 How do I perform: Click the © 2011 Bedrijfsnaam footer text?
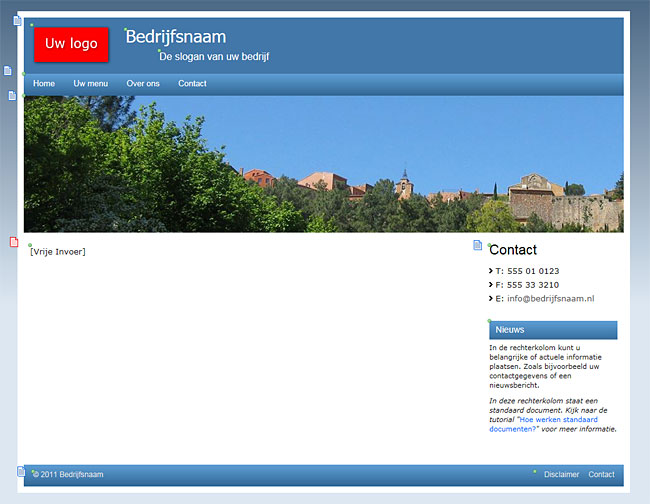tap(68, 474)
